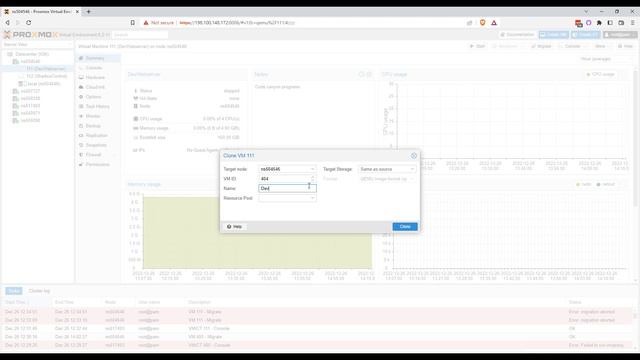Click the bookmark icon in address bar
Viewport: 640px width, 360px height.
pyautogui.click(x=133, y=23)
